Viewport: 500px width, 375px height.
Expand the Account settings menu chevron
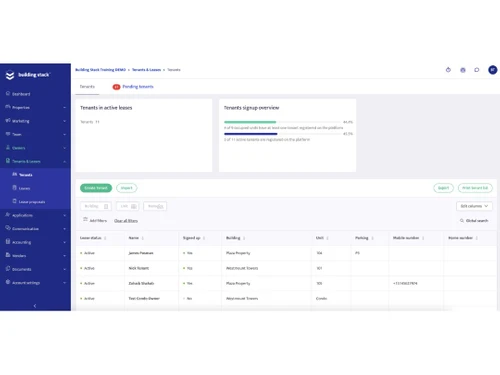tap(65, 283)
